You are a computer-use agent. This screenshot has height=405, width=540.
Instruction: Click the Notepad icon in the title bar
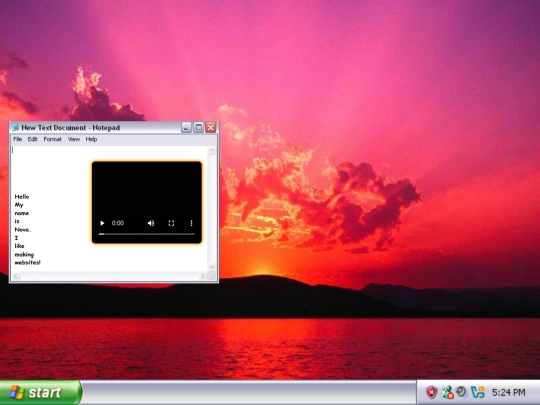point(15,127)
